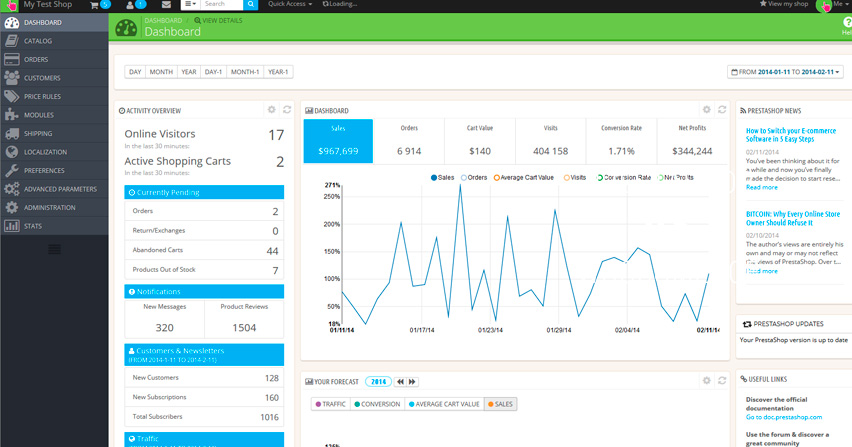The height and width of the screenshot is (447, 852).
Task: Toggle Net Profits legend series
Action: [x=675, y=178]
